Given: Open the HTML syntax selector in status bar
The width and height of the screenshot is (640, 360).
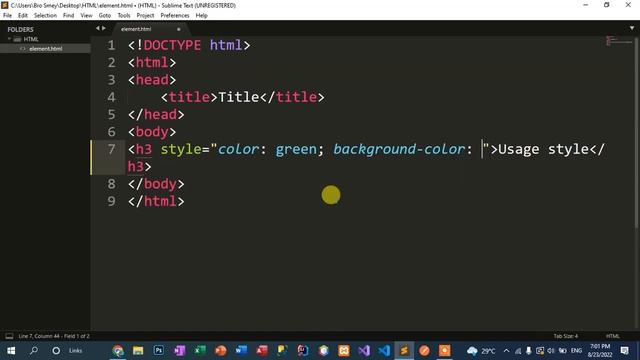Looking at the screenshot, I should 613,336.
